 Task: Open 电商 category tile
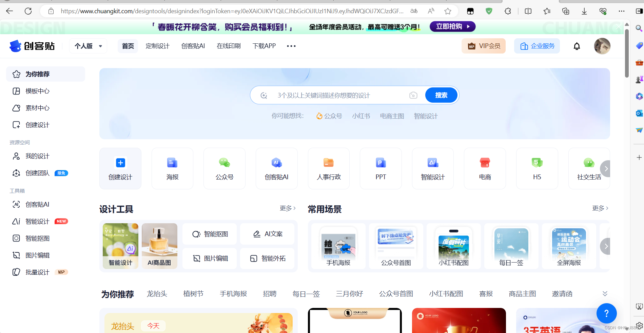pos(485,168)
